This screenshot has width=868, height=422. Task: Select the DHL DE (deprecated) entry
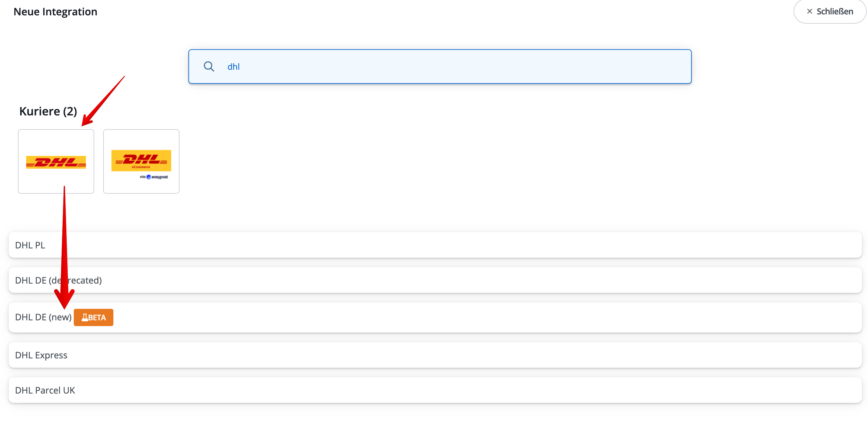click(435, 280)
